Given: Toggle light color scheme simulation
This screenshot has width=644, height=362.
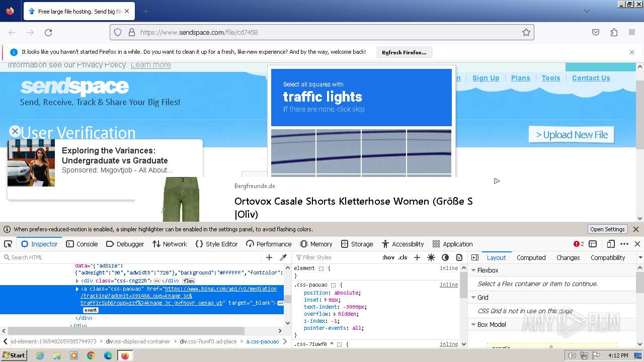Looking at the screenshot, I should tap(431, 257).
